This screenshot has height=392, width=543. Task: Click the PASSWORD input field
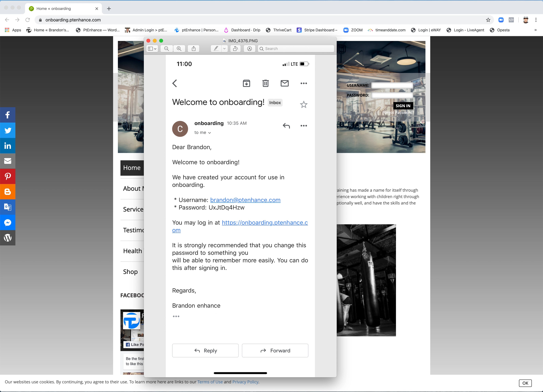(392, 95)
